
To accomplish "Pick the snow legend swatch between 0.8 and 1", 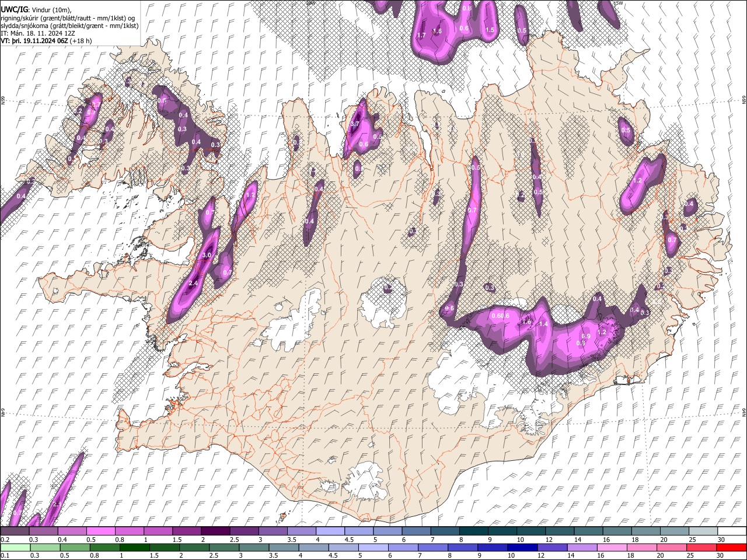I will 129,531.
